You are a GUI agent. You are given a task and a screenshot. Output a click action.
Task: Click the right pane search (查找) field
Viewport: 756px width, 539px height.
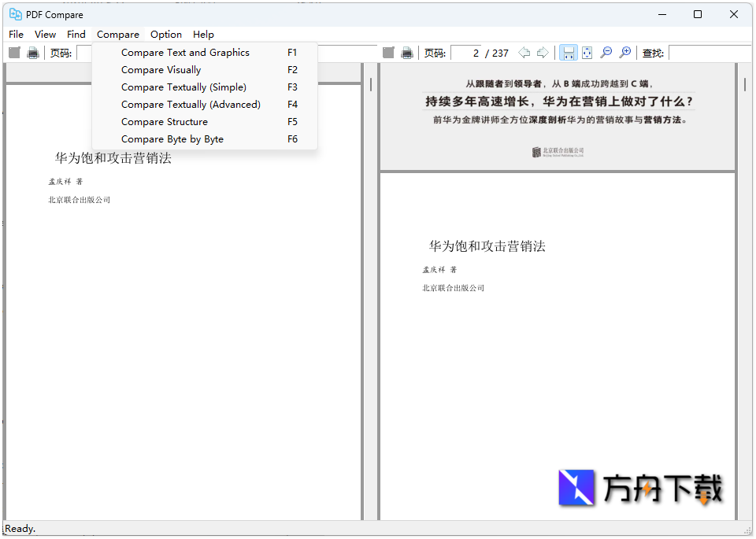(x=710, y=53)
